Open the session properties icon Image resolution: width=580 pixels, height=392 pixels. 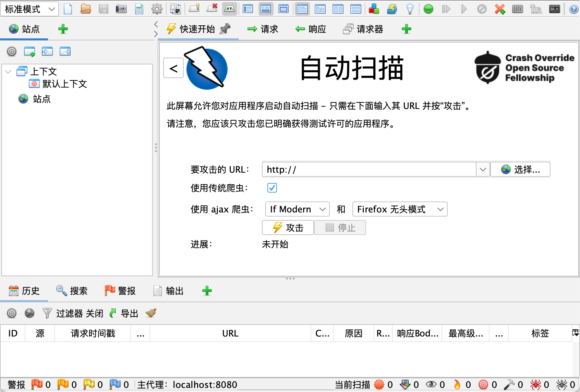click(x=139, y=9)
